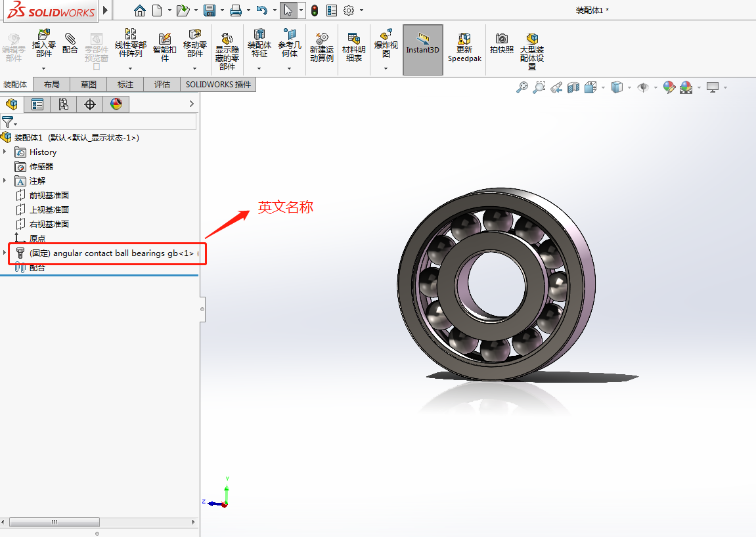Save the assembly with the Save icon
Screen dimensions: 756x537
coord(210,10)
